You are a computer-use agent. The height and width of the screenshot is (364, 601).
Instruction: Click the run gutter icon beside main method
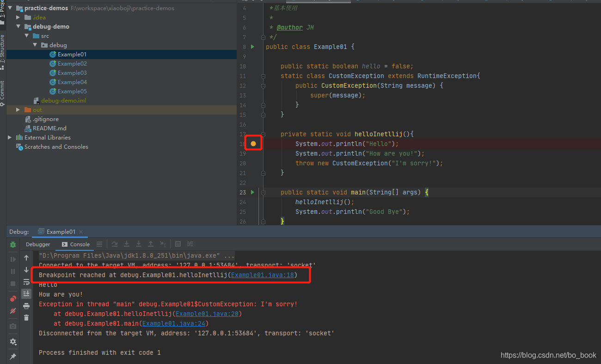[x=252, y=192]
